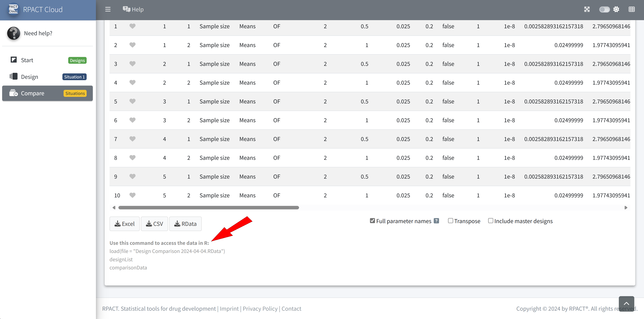Click the hamburger menu icon in header
Viewport: 644px width, 319px height.
108,9
